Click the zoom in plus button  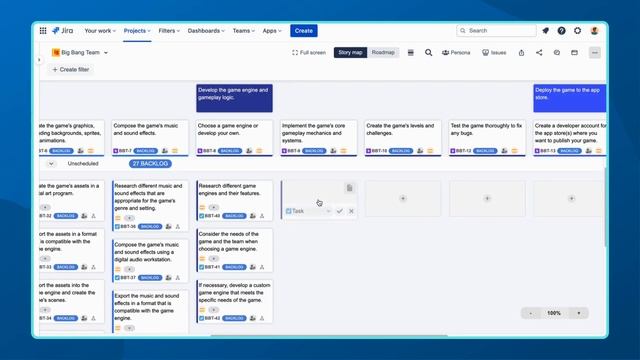[x=579, y=313]
